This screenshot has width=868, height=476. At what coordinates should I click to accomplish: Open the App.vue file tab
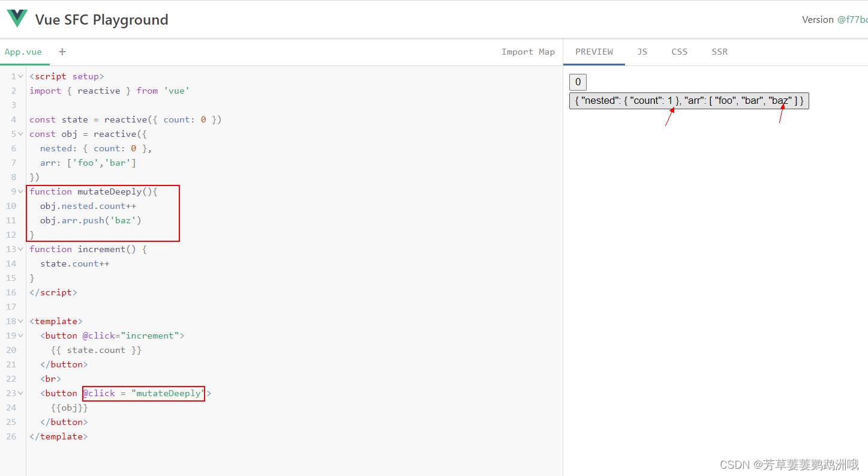[23, 52]
